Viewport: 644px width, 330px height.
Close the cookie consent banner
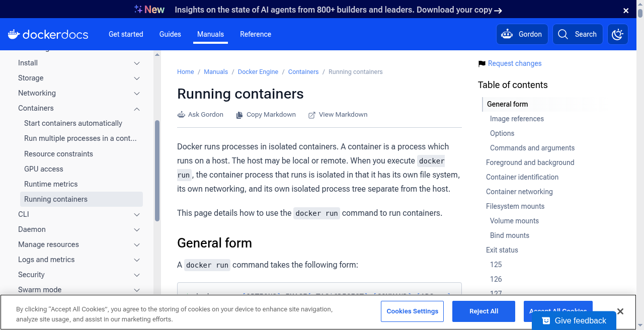point(620,311)
